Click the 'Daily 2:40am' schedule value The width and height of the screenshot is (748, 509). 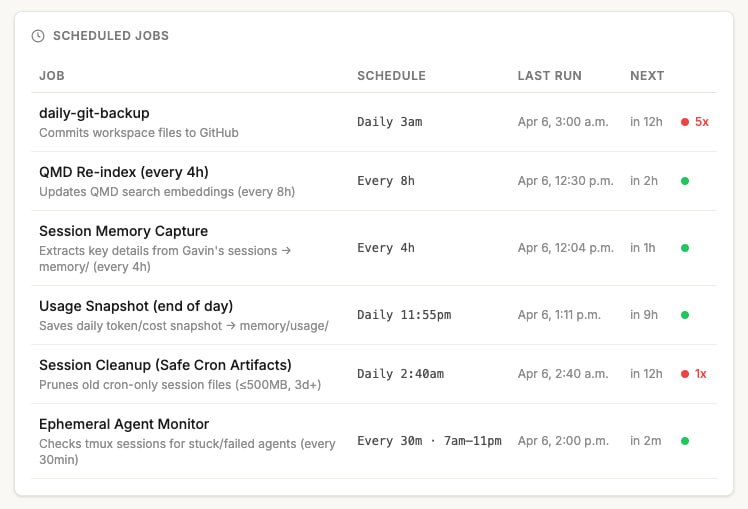pos(400,374)
